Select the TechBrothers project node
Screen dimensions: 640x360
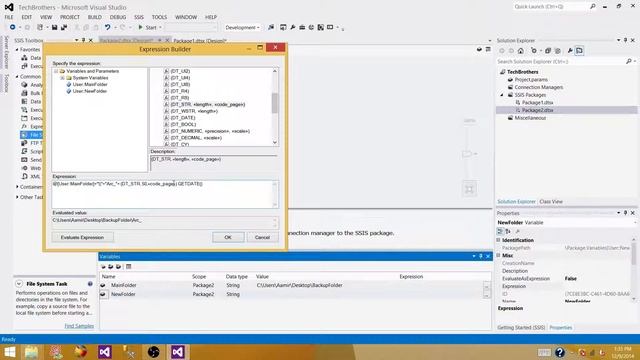[522, 72]
